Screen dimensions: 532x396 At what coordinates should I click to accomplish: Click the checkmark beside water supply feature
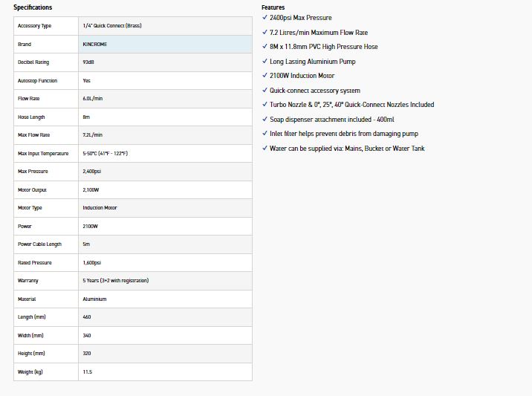point(265,149)
